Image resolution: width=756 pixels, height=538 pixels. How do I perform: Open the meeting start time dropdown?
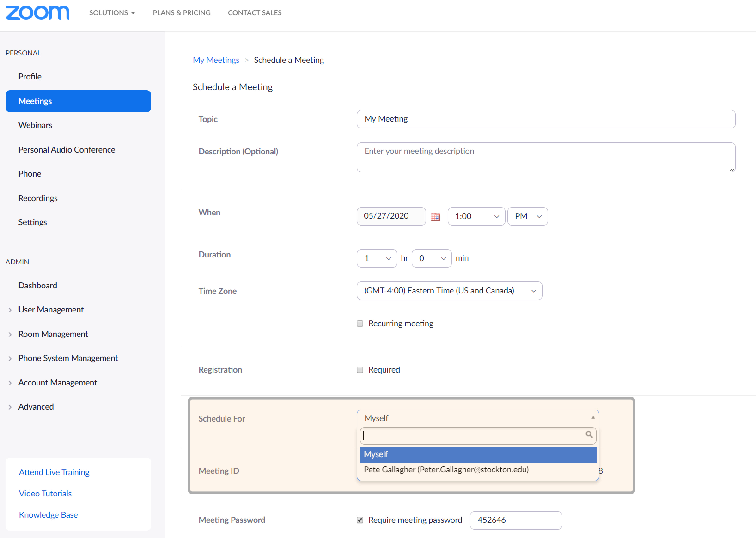(x=476, y=216)
